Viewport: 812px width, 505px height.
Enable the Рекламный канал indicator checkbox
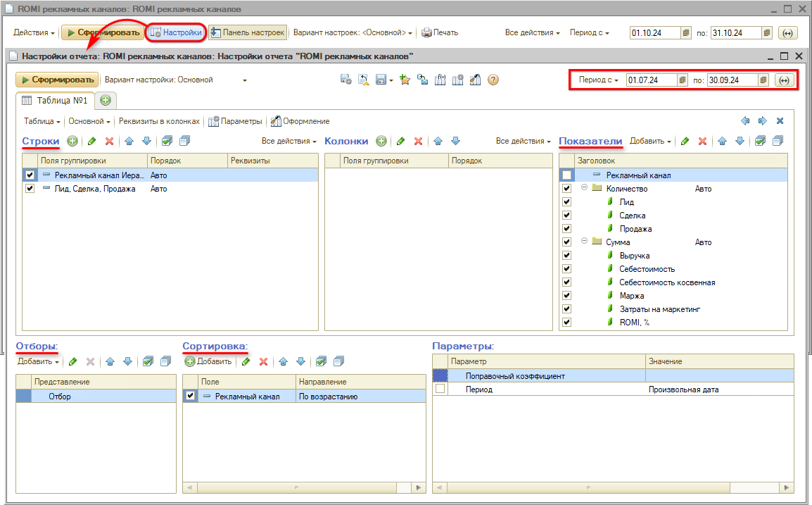pos(566,175)
